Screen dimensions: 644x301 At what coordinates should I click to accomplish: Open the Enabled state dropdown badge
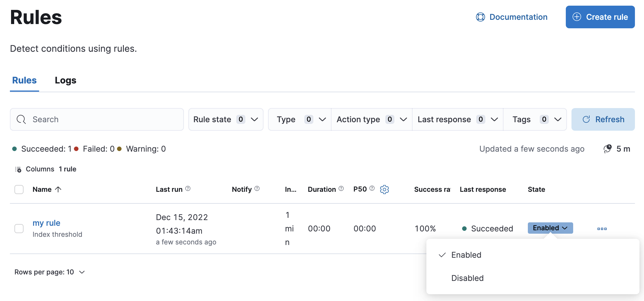[550, 228]
